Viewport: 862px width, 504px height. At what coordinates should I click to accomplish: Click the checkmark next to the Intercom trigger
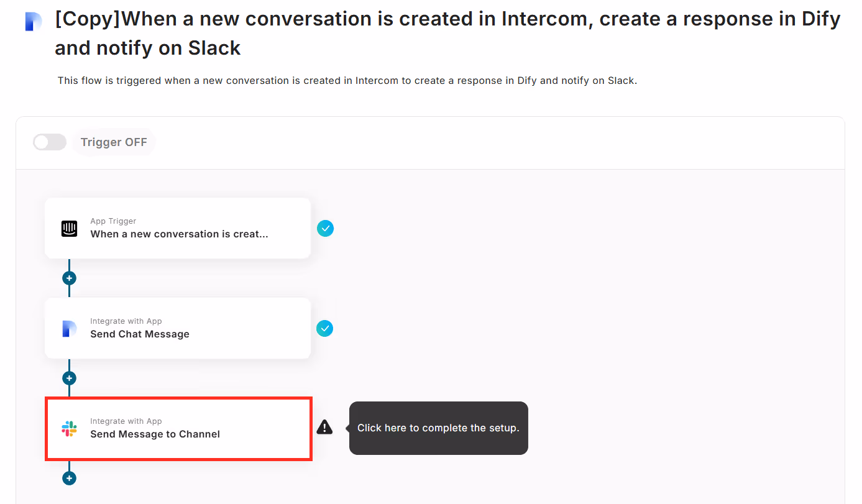click(x=325, y=229)
